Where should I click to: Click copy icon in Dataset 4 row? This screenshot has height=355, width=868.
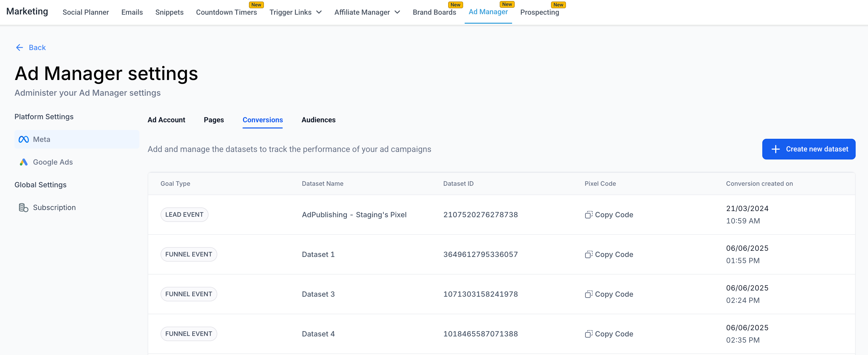[589, 334]
